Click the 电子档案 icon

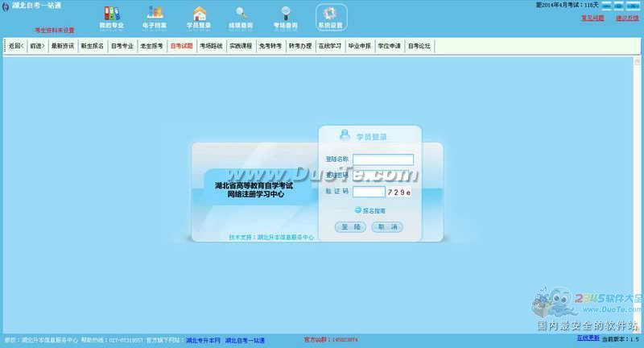tap(155, 16)
